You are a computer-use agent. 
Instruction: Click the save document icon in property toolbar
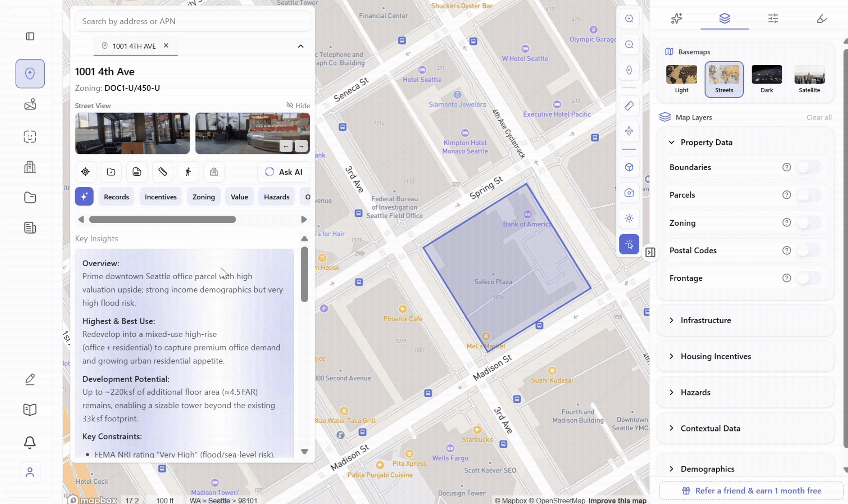(x=137, y=172)
